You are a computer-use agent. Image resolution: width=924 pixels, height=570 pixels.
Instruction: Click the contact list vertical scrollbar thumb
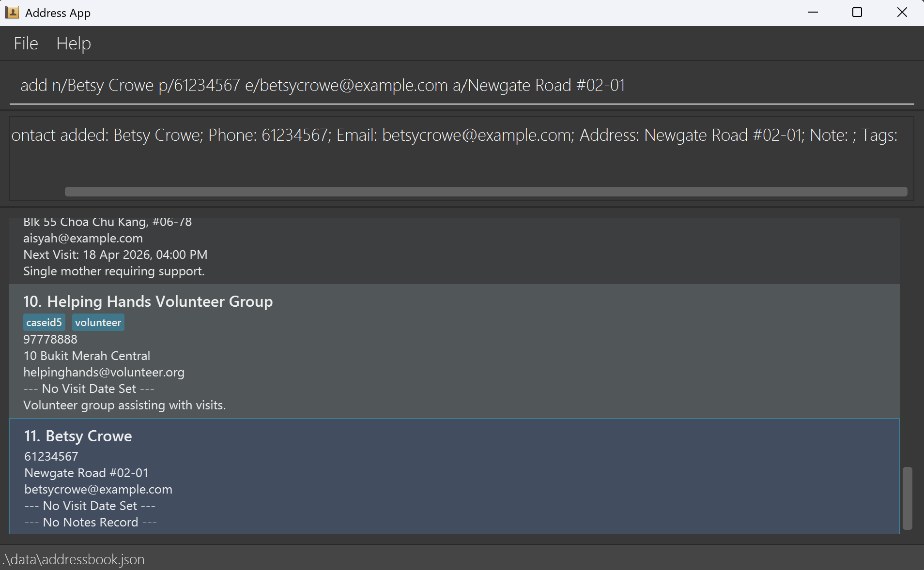tap(907, 498)
